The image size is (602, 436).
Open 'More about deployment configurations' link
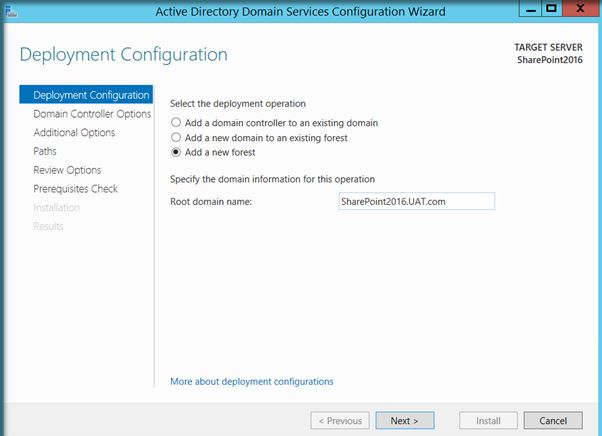(x=252, y=381)
